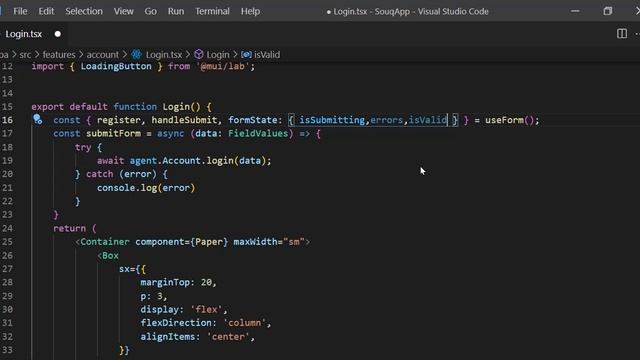Screen dimensions: 640x360
Task: Open the Go menu
Action: [x=150, y=11]
